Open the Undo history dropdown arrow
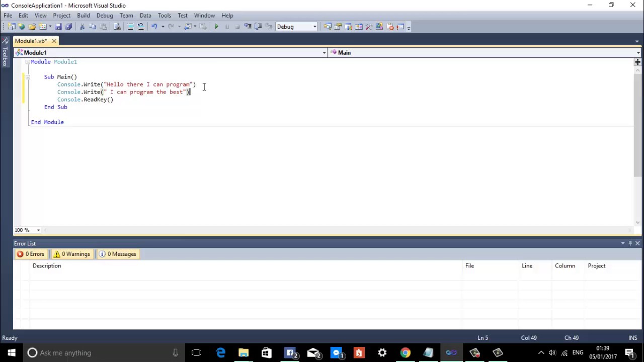 coord(163,27)
